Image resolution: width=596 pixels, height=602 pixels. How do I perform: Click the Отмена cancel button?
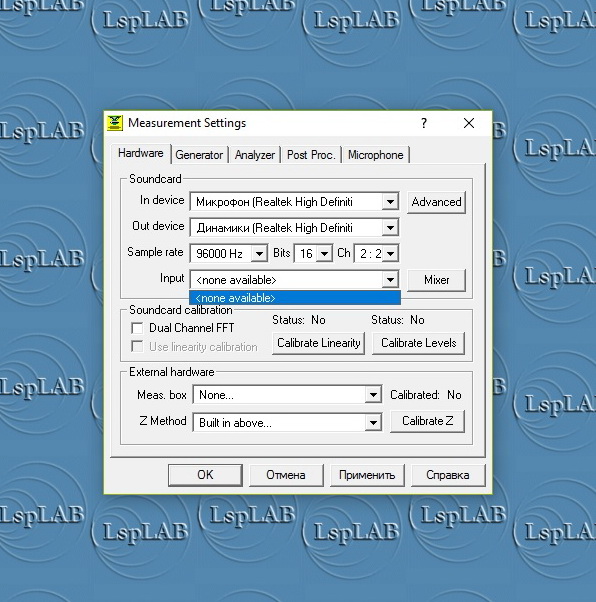(x=286, y=475)
